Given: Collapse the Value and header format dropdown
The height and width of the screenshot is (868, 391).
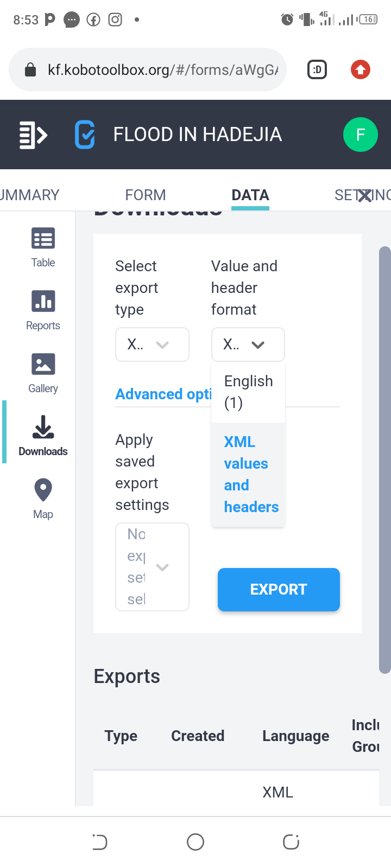Looking at the screenshot, I should click(248, 344).
